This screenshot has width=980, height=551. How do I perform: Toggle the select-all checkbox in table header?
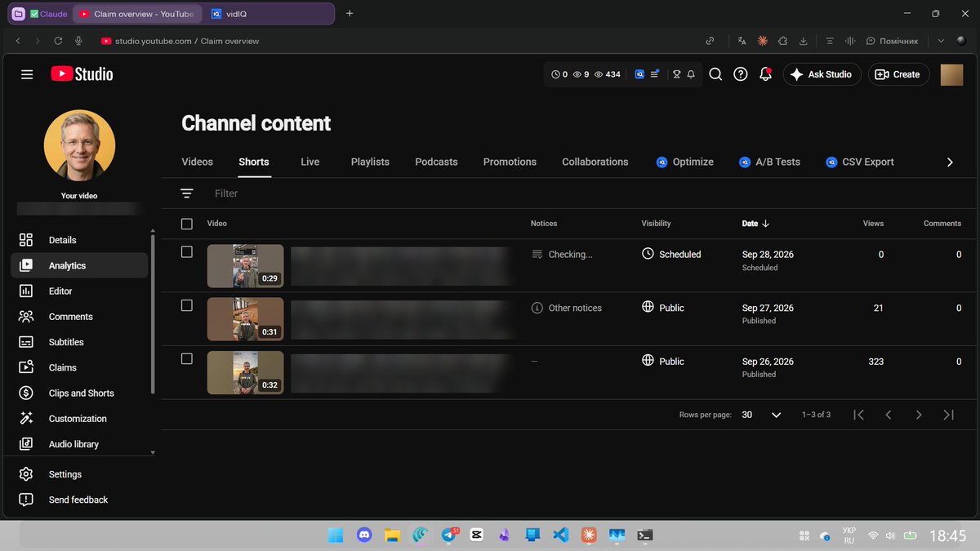click(x=187, y=224)
